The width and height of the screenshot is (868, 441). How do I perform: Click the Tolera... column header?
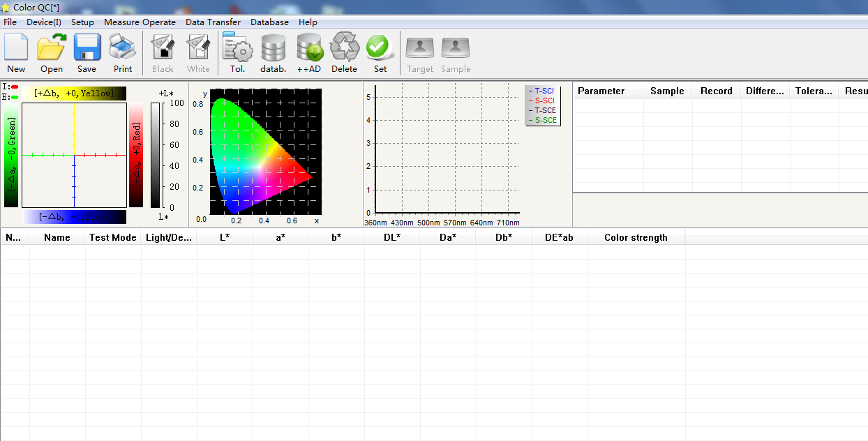coord(814,91)
